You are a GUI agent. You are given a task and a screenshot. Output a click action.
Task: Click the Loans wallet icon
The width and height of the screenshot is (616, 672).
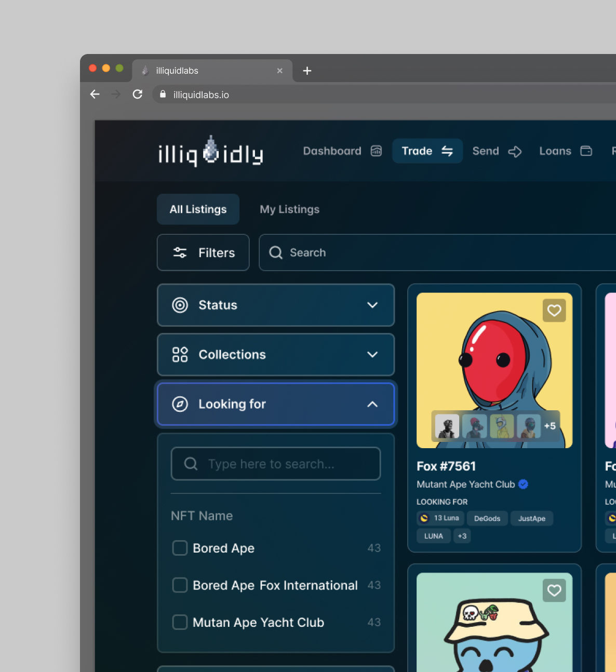click(586, 151)
